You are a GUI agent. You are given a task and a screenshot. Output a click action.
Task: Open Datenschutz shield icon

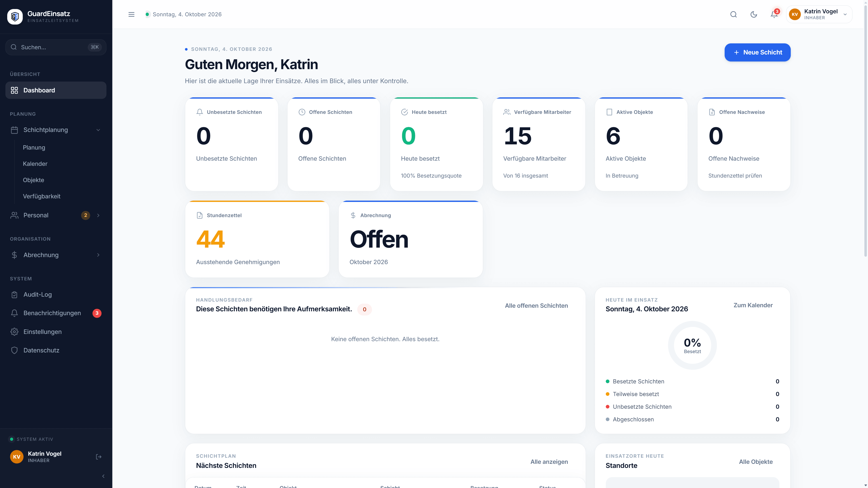[x=14, y=350]
